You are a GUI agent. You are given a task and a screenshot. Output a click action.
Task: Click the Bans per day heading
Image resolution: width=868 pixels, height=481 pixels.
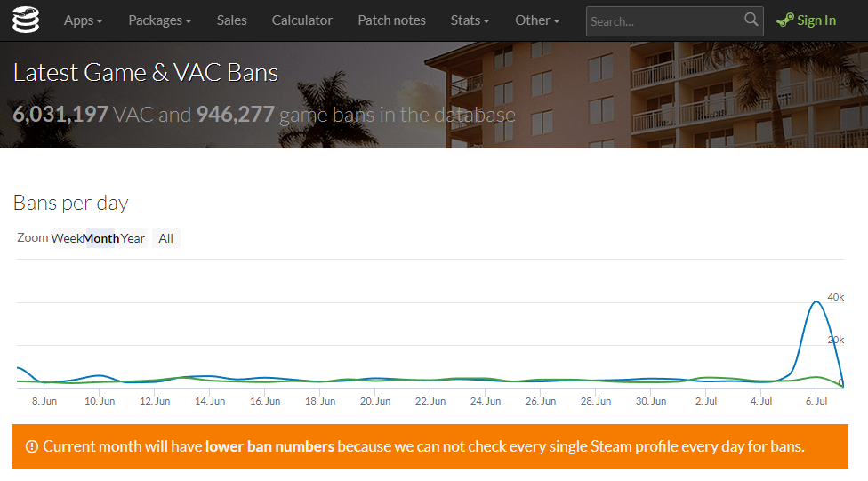click(x=71, y=203)
